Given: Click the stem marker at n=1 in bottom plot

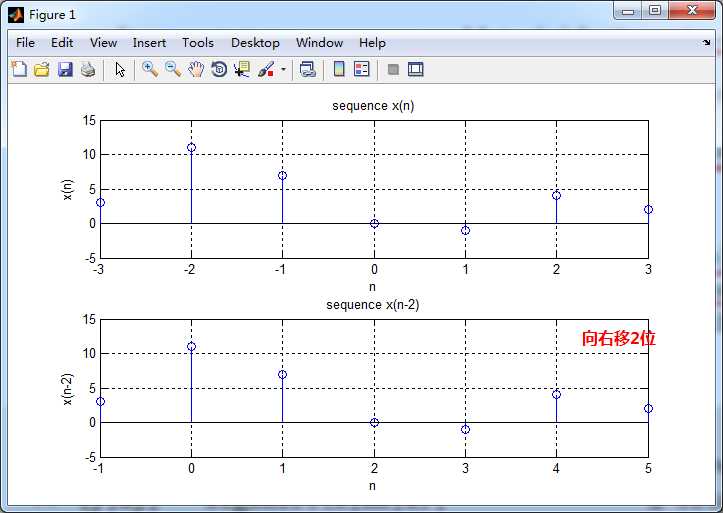Looking at the screenshot, I should 283,374.
